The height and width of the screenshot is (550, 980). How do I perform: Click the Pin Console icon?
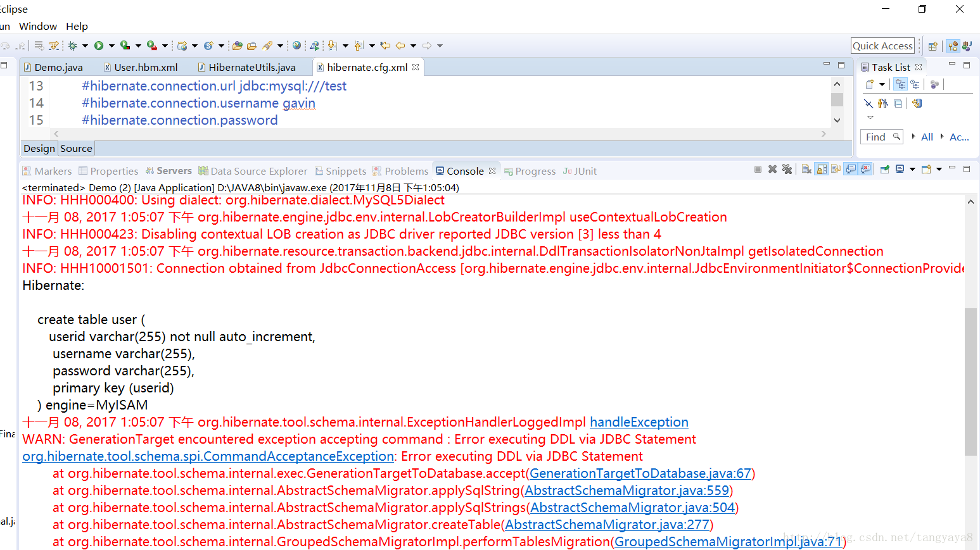point(884,169)
